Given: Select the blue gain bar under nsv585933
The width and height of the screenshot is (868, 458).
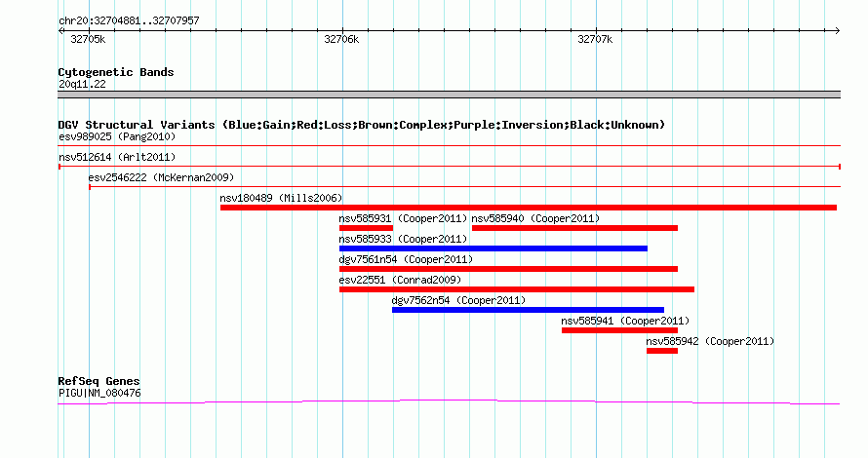Looking at the screenshot, I should pos(493,248).
